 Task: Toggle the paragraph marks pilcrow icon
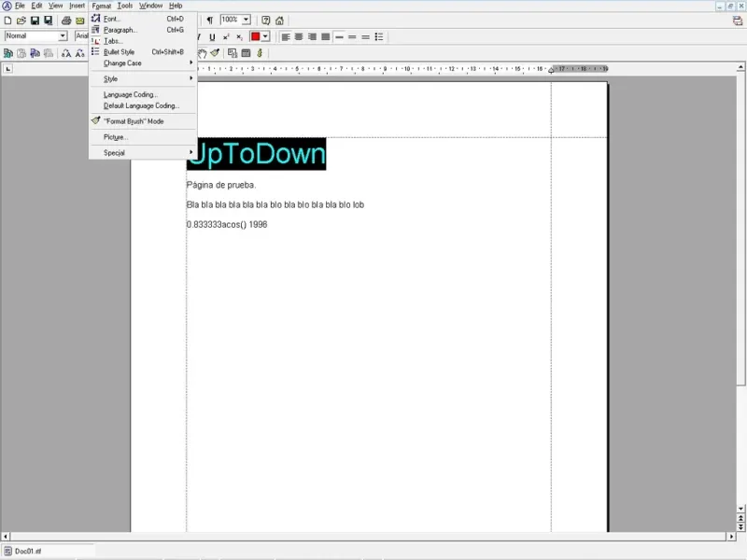pos(209,20)
